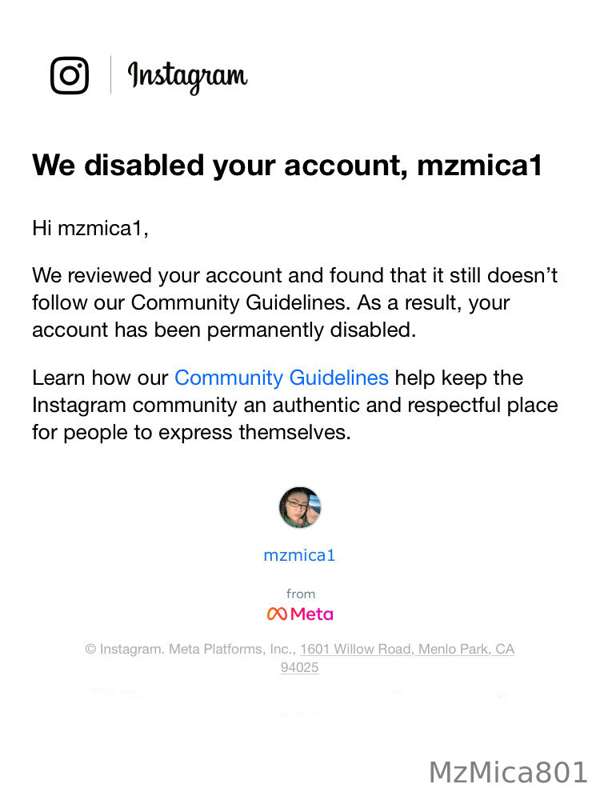
Task: Open the Community Guidelines link
Action: coord(282,378)
